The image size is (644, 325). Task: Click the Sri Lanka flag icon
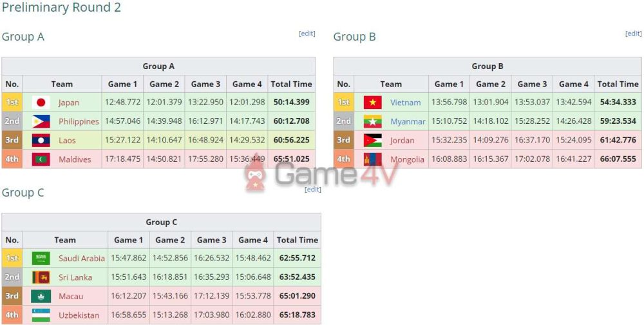(41, 277)
